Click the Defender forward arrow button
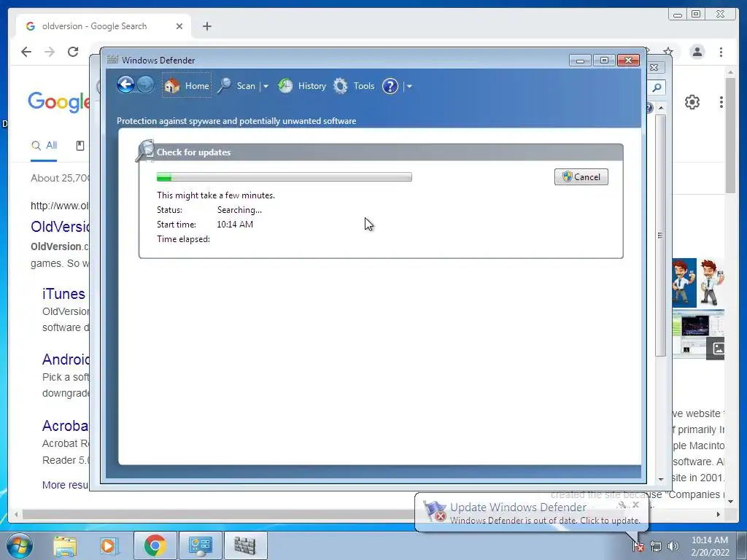The height and width of the screenshot is (560, 747). (145, 85)
